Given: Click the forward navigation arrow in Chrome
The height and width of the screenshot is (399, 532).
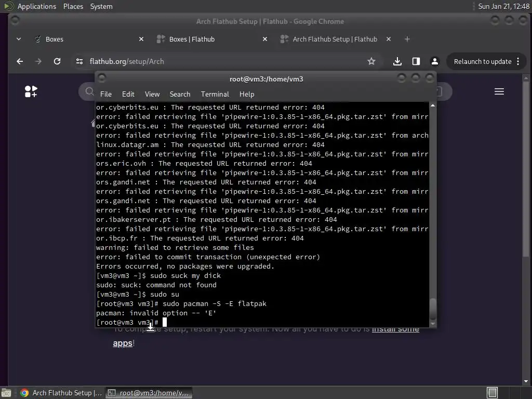Looking at the screenshot, I should click(x=38, y=61).
